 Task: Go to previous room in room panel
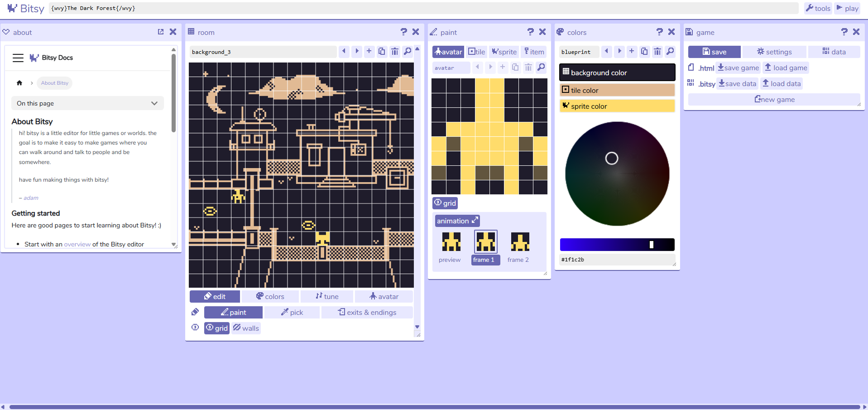pos(344,51)
